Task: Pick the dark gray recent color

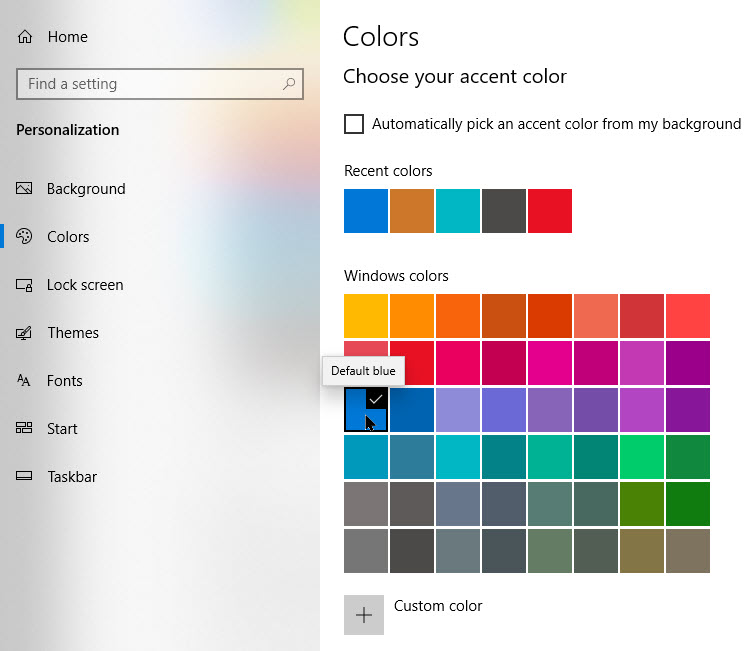Action: (x=504, y=211)
